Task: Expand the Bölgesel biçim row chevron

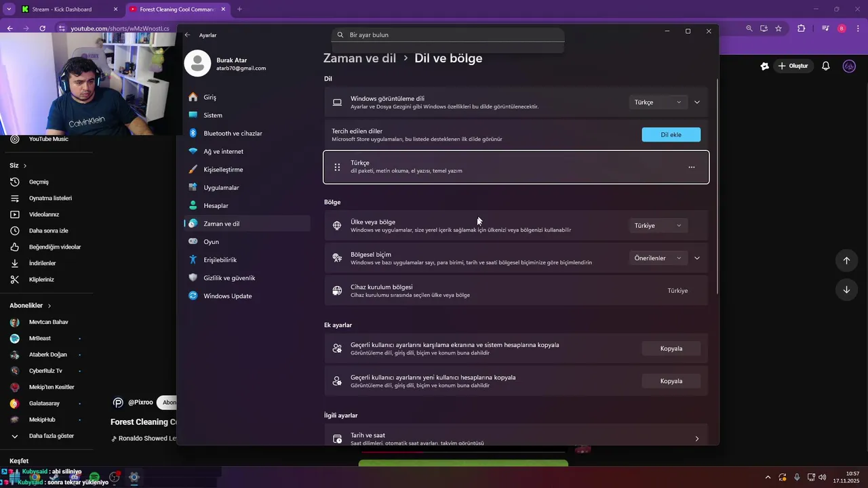Action: click(696, 258)
